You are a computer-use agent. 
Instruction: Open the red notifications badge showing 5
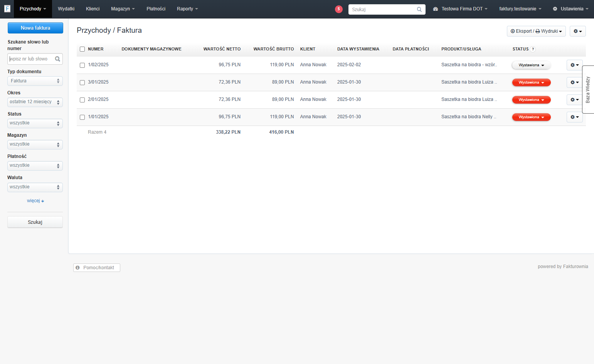click(x=339, y=9)
